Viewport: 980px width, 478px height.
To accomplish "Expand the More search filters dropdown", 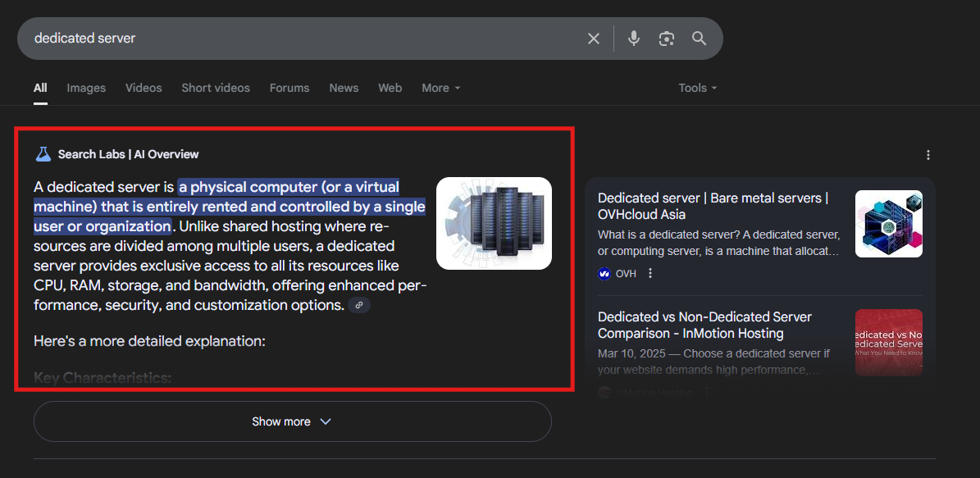I will [440, 88].
